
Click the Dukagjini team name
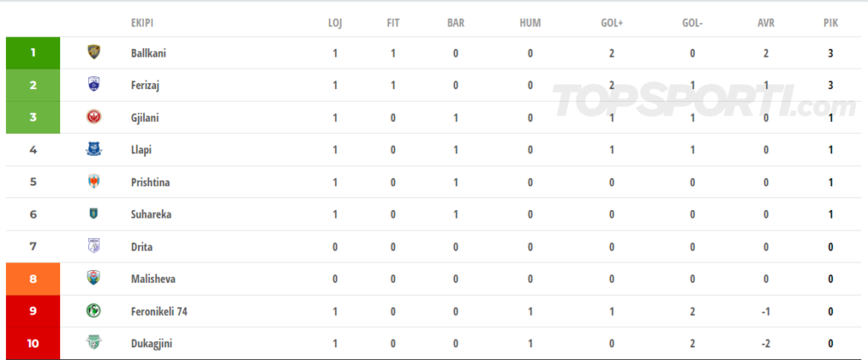click(151, 344)
